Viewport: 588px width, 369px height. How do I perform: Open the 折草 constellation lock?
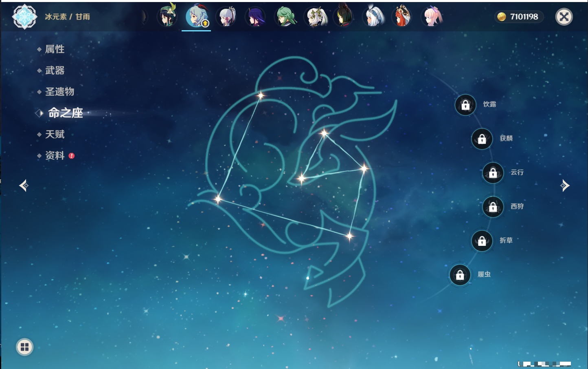point(482,241)
